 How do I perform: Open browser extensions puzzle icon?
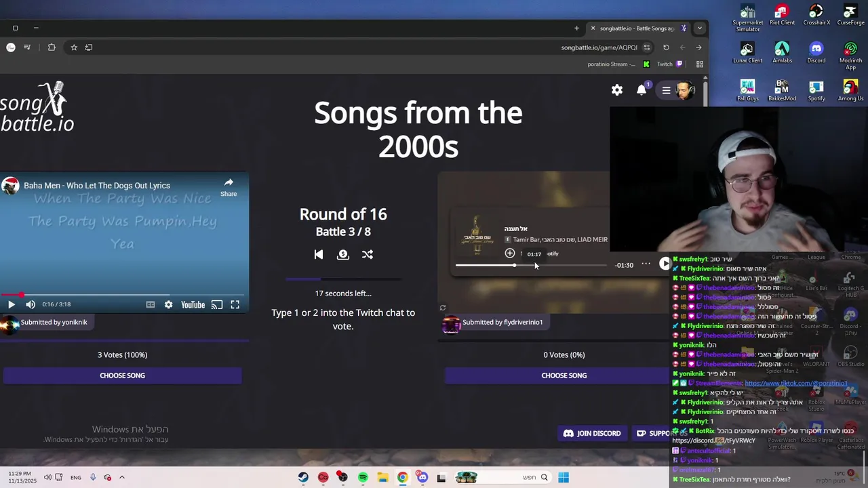(x=52, y=47)
